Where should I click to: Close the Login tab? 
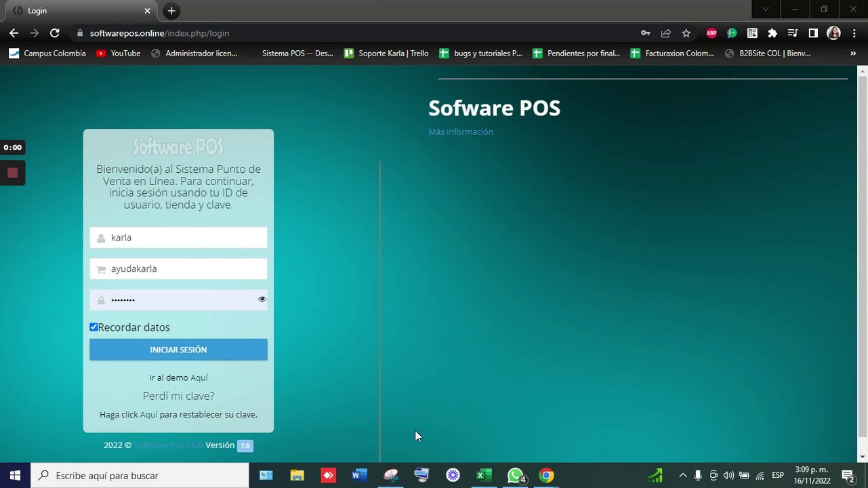(148, 11)
